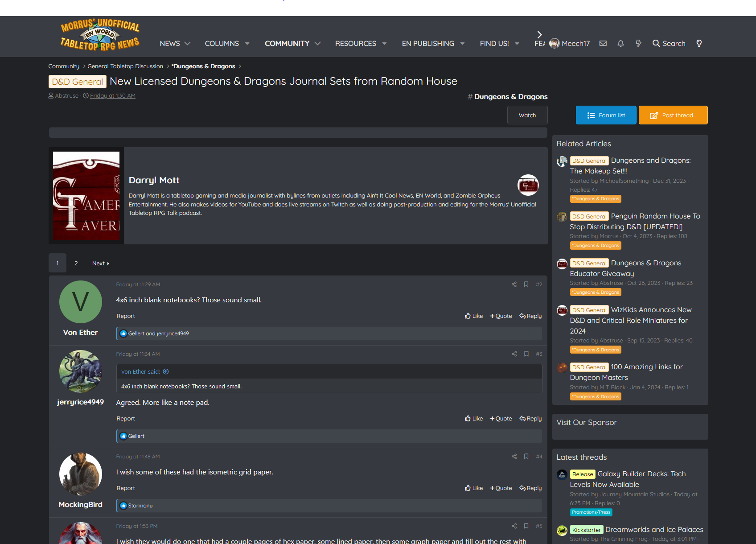Expand the NEWS menu chevron
The image size is (756, 544).
[x=187, y=44]
